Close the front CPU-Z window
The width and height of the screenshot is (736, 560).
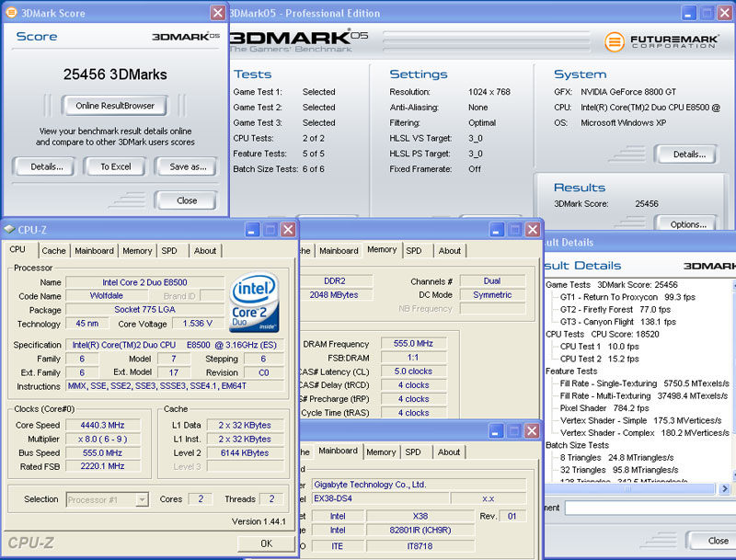click(x=288, y=229)
